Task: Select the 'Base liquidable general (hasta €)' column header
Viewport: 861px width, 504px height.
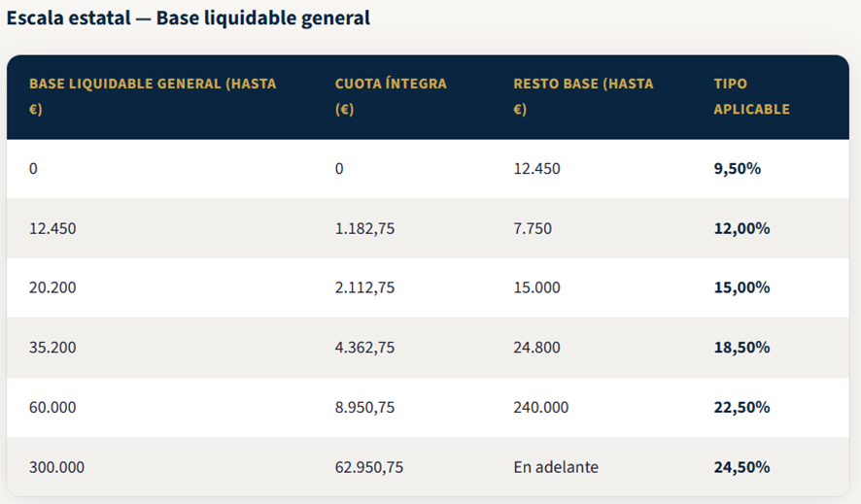Action: click(153, 96)
